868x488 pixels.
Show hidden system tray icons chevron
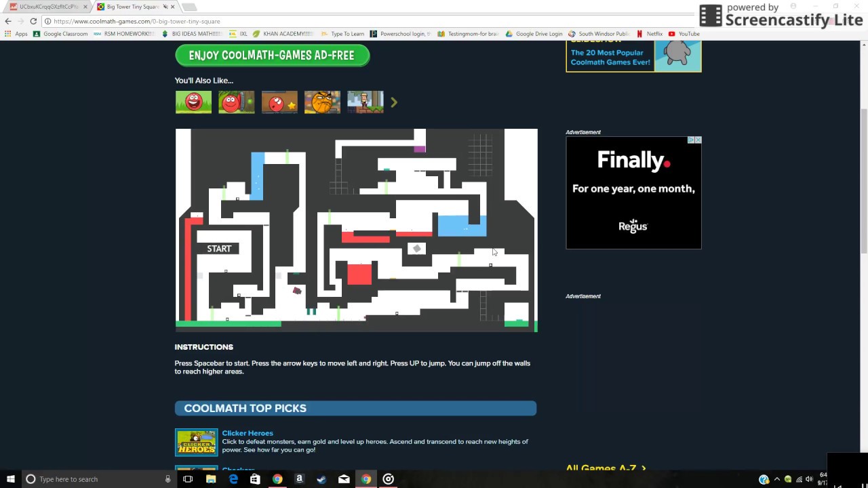(777, 479)
